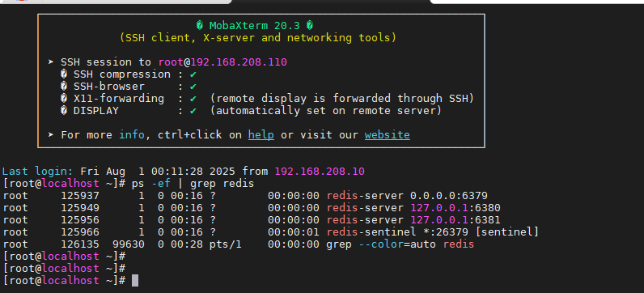
Task: Click PID 125949
Action: pyautogui.click(x=80, y=208)
